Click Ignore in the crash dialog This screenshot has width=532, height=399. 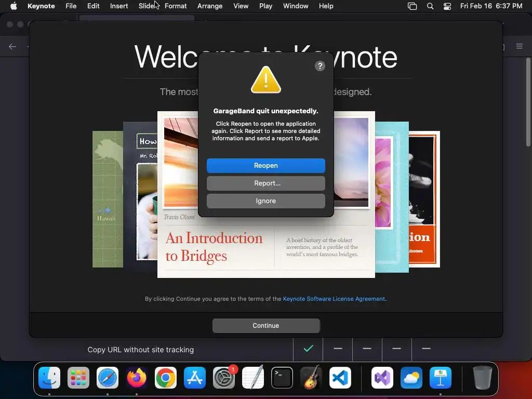pyautogui.click(x=266, y=201)
